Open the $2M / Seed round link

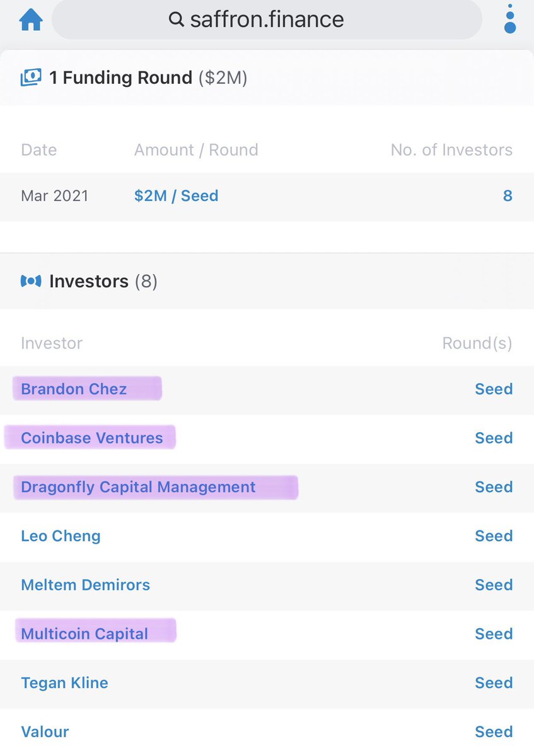coord(176,196)
